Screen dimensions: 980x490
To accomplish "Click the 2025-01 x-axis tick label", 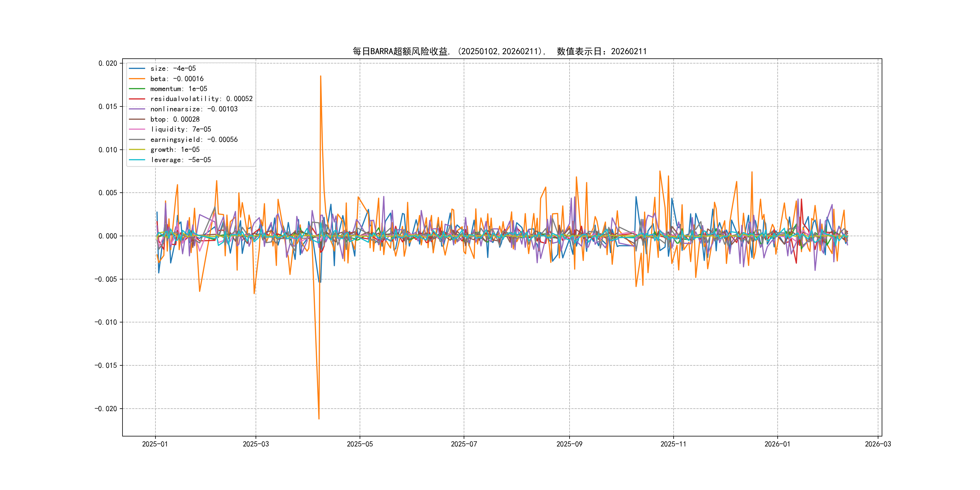I will (155, 444).
